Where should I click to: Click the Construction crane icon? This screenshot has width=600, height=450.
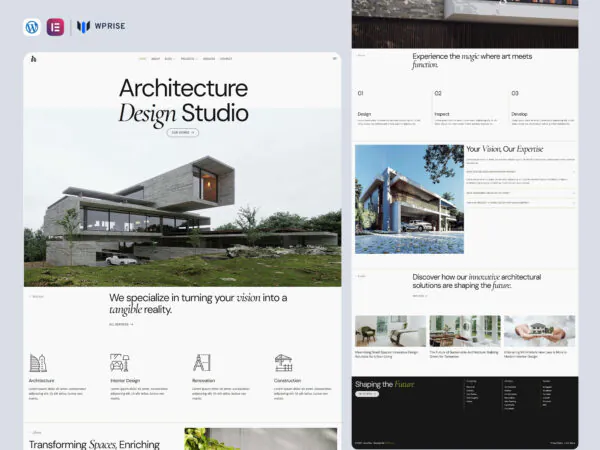pos(283,363)
